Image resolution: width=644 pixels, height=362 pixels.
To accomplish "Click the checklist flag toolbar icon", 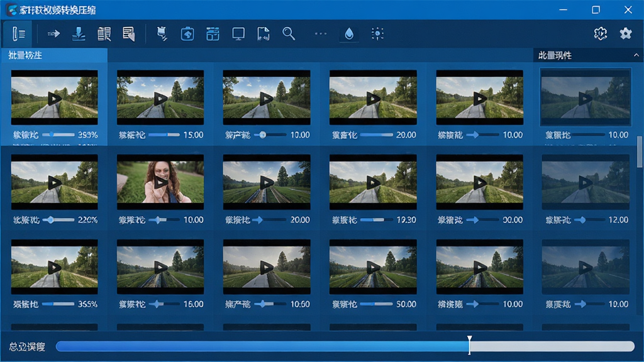I will [162, 34].
